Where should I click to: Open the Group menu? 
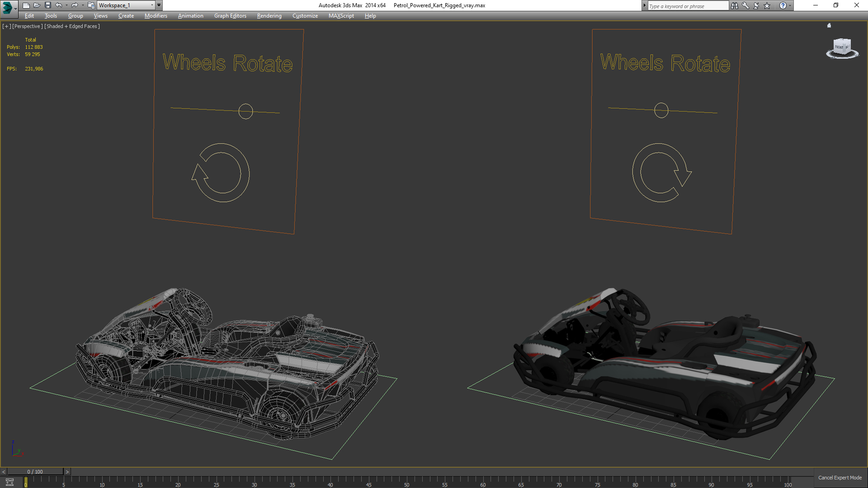(75, 16)
